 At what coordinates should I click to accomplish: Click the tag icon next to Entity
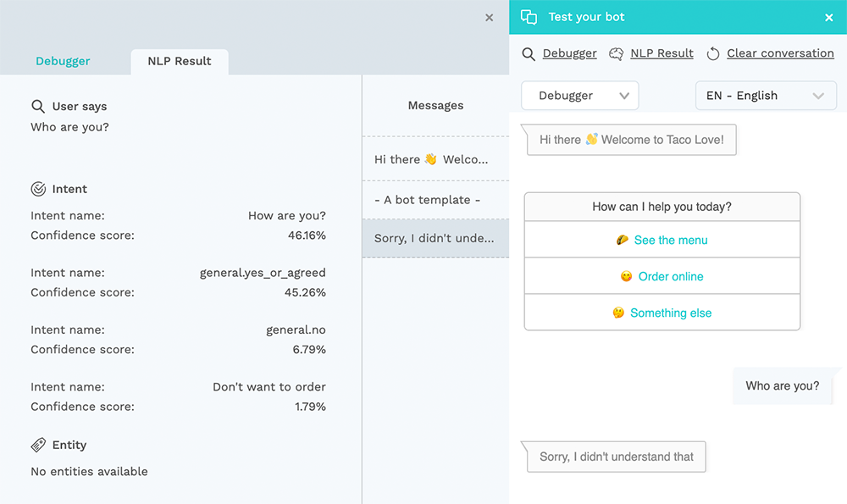tap(38, 445)
